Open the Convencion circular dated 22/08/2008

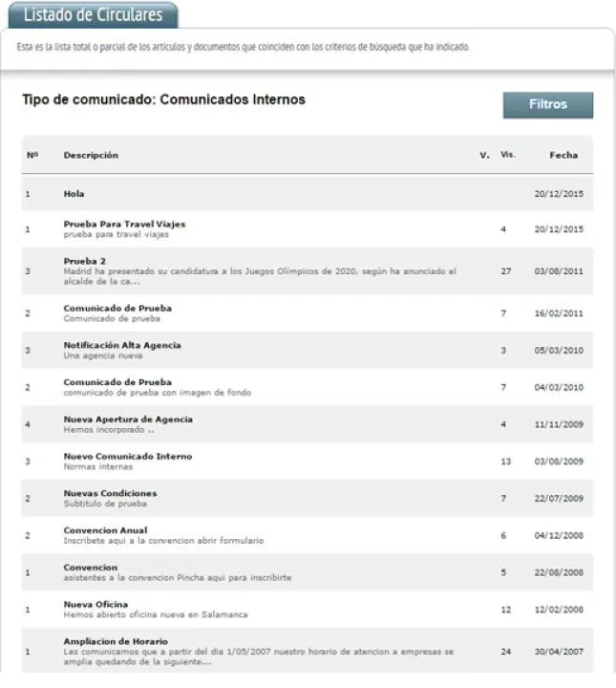[90, 567]
